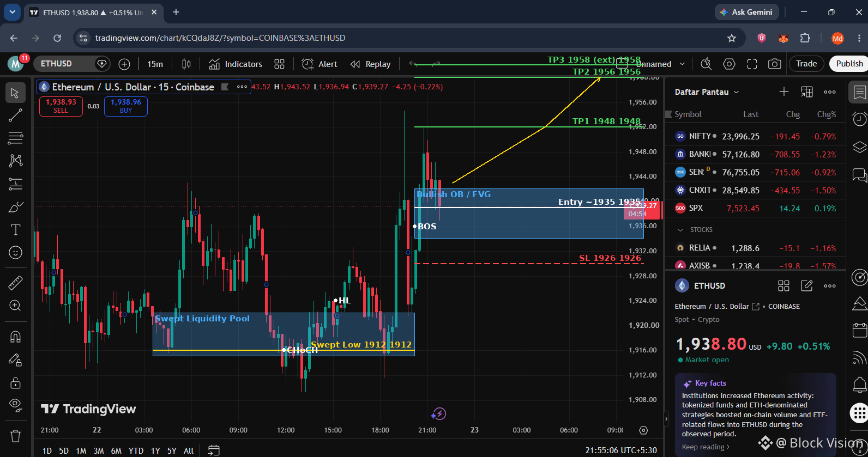Open the indicator templates grid icon
Image resolution: width=868 pixels, height=457 pixels.
tap(279, 64)
